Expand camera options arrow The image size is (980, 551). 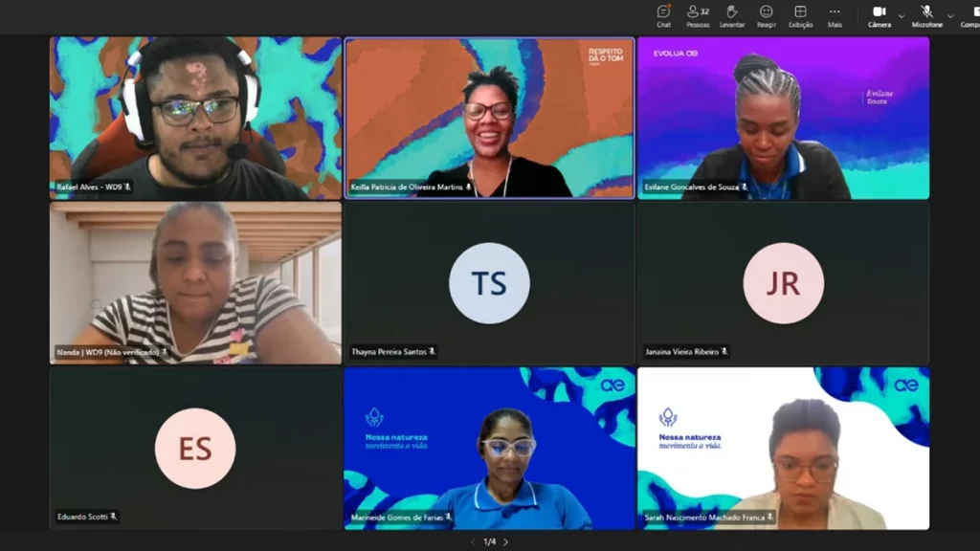pyautogui.click(x=901, y=16)
